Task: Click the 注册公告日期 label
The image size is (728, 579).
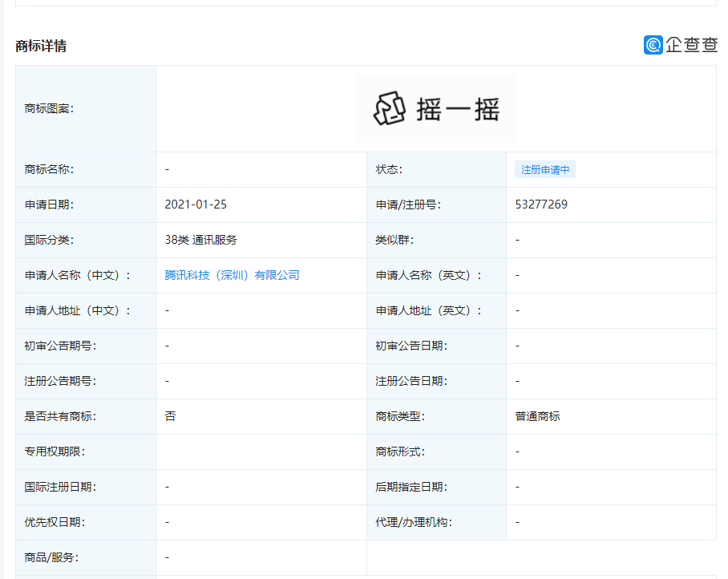Action: pyautogui.click(x=411, y=381)
